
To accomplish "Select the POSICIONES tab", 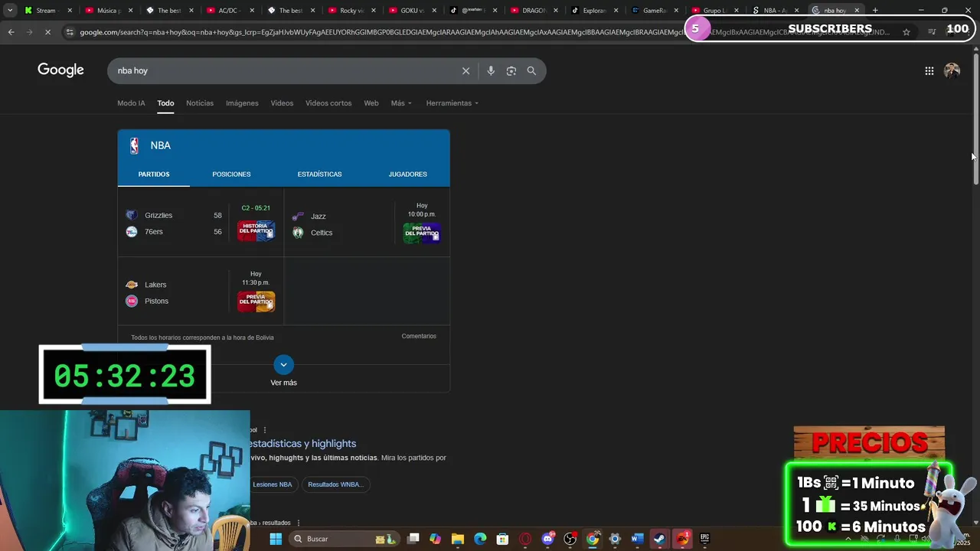I will [231, 174].
